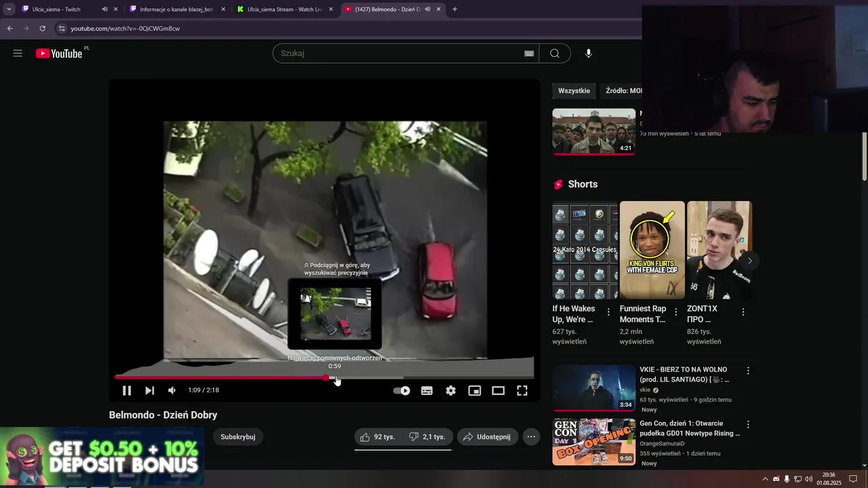Open the tab search dropdown arrow
The height and width of the screenshot is (488, 868).
(x=9, y=9)
